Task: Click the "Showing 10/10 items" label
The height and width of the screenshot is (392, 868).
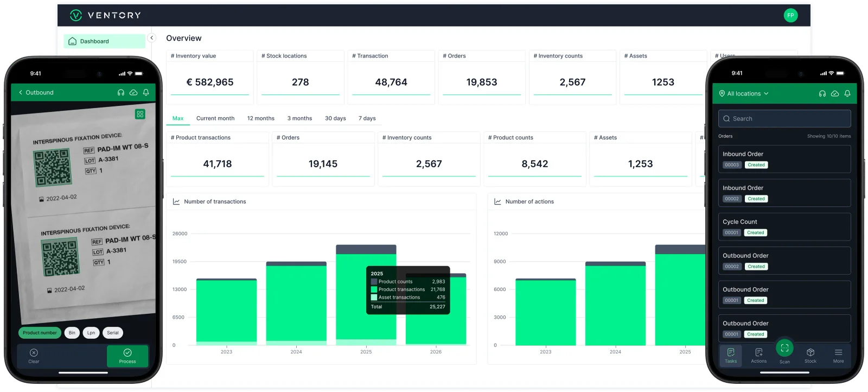Action: pyautogui.click(x=829, y=136)
